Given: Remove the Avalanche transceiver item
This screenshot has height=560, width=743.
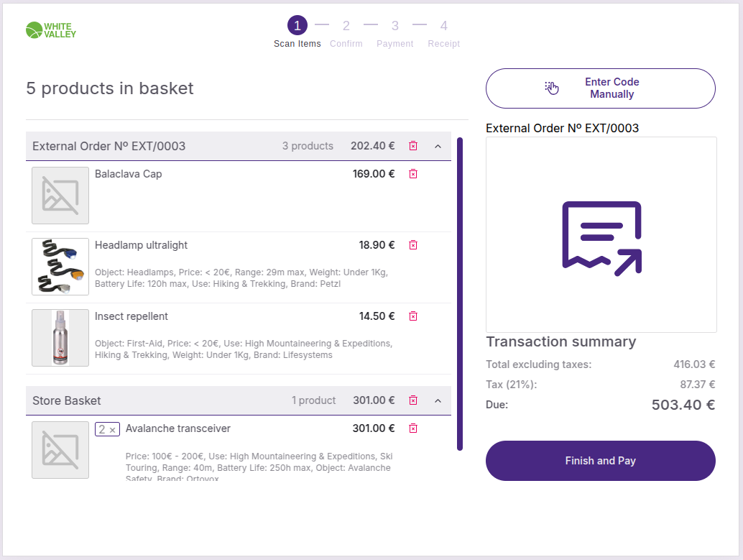Looking at the screenshot, I should click(x=413, y=428).
